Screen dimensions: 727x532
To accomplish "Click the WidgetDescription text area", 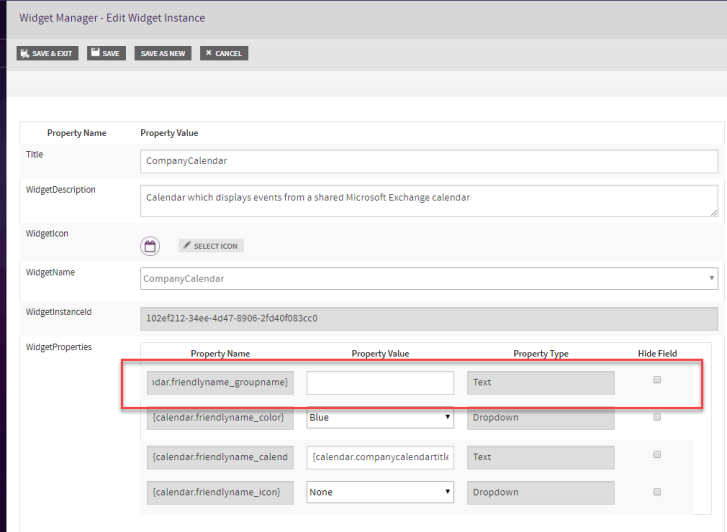I will pyautogui.click(x=429, y=200).
